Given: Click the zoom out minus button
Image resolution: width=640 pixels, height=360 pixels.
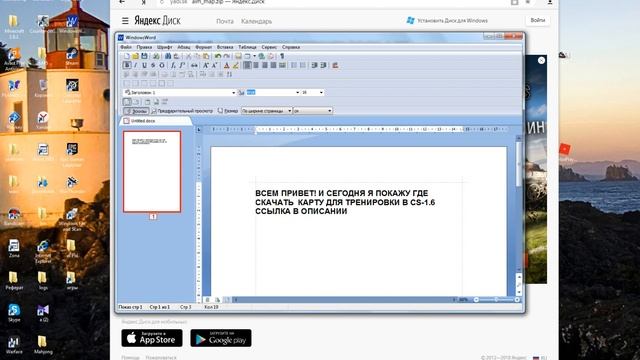Looking at the screenshot, I should 476,300.
